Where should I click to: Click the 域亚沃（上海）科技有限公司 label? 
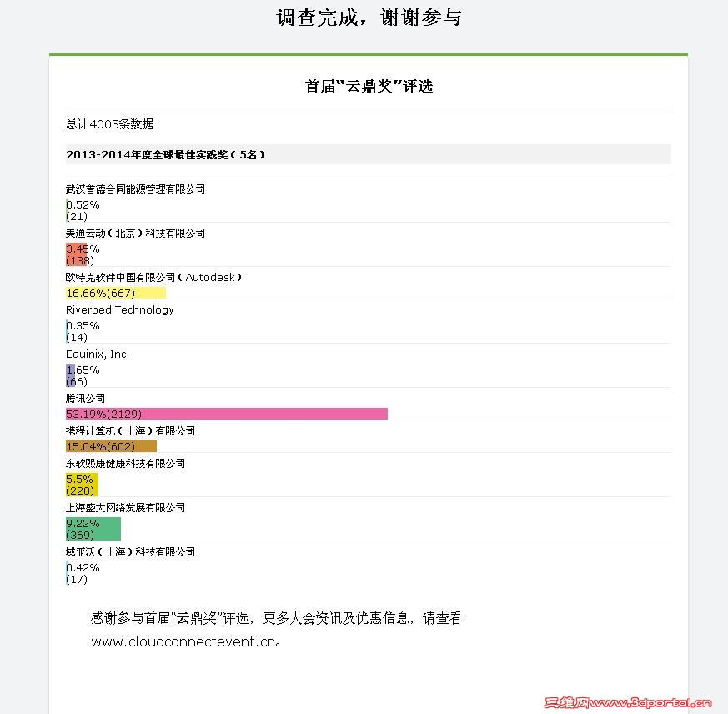(130, 552)
